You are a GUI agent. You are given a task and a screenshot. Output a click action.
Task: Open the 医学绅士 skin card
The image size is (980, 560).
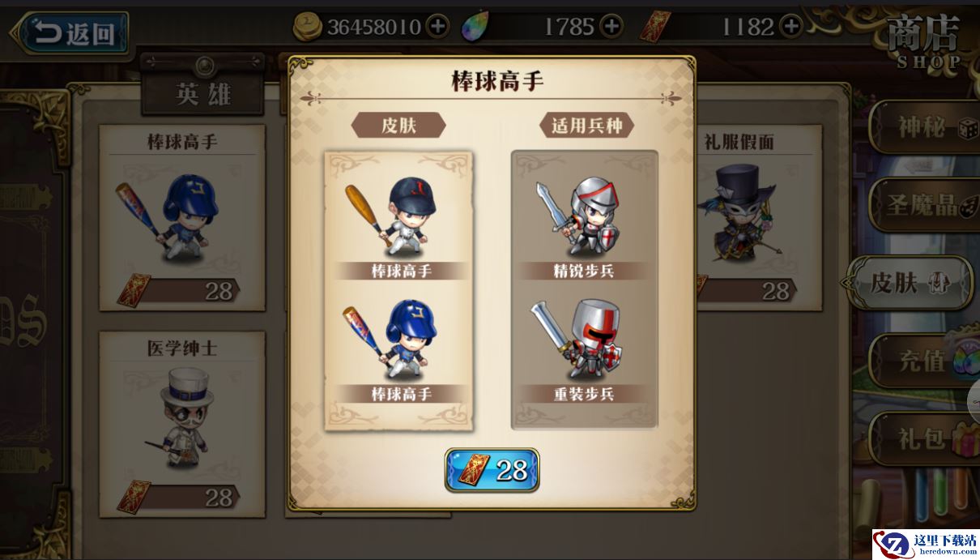tap(182, 424)
